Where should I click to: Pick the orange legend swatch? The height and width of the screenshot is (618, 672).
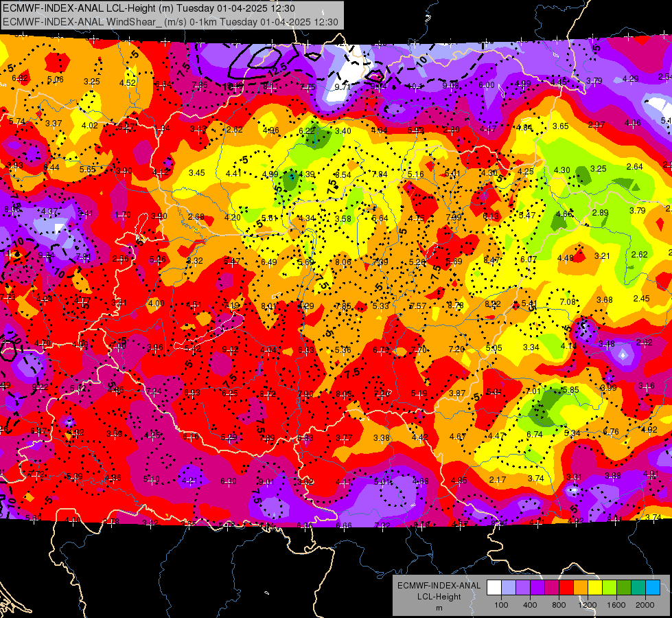[581, 588]
